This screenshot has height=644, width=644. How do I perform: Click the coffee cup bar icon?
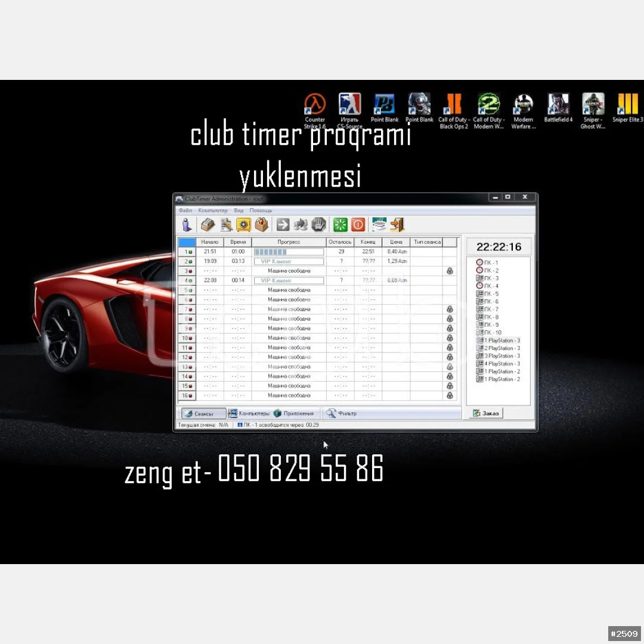[x=379, y=225]
